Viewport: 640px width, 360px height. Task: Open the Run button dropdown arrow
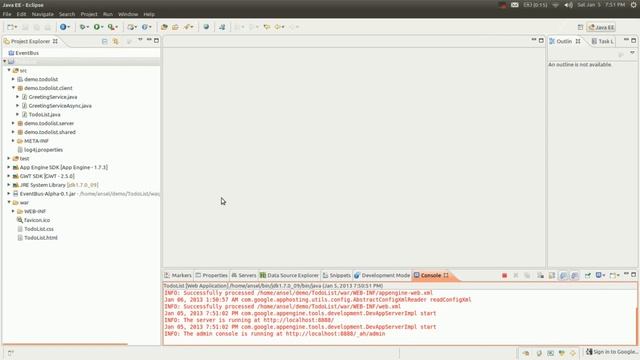tap(102, 27)
